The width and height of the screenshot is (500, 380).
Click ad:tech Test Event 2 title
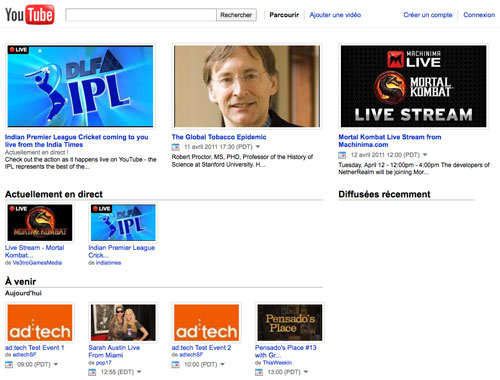201,348
